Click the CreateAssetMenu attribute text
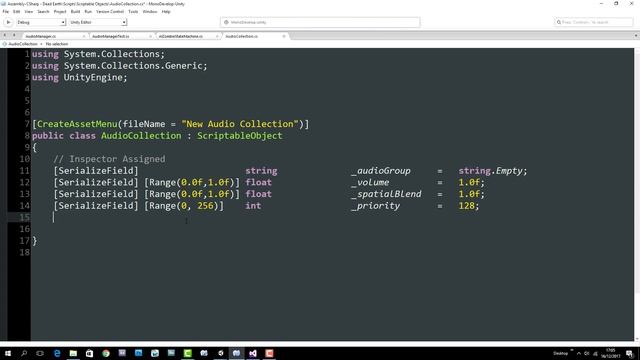Image resolution: width=640 pixels, height=360 pixels. pos(77,124)
